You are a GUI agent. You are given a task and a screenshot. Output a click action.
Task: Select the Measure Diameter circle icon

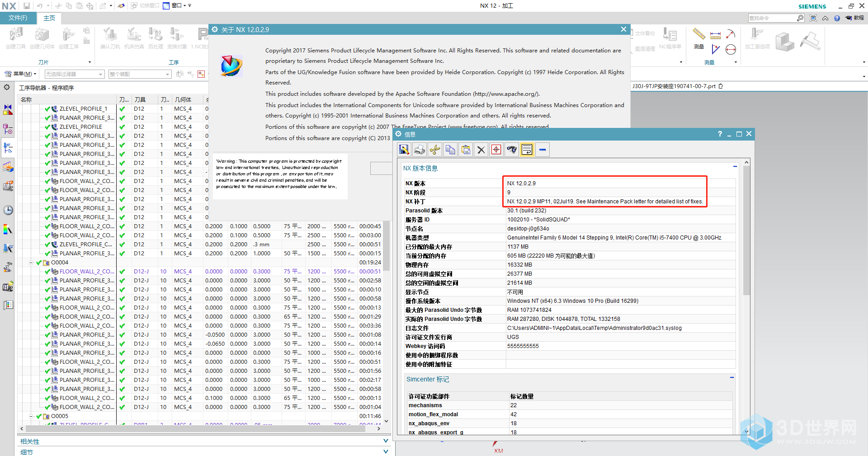pyautogui.click(x=731, y=49)
